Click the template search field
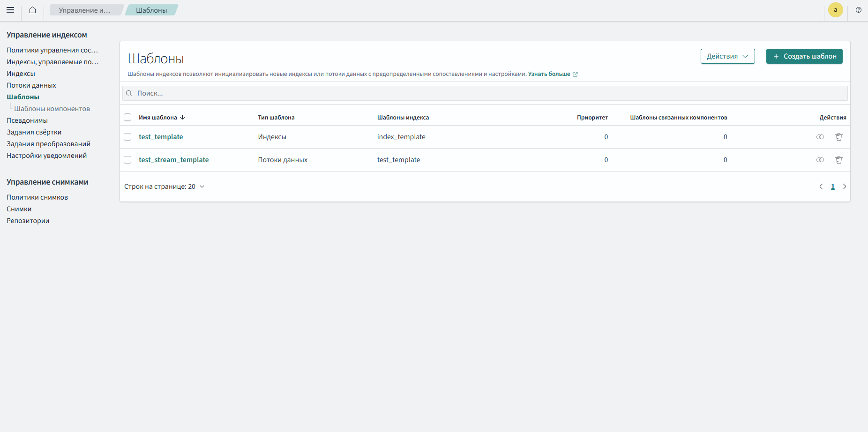The height and width of the screenshot is (432, 868). pos(485,93)
